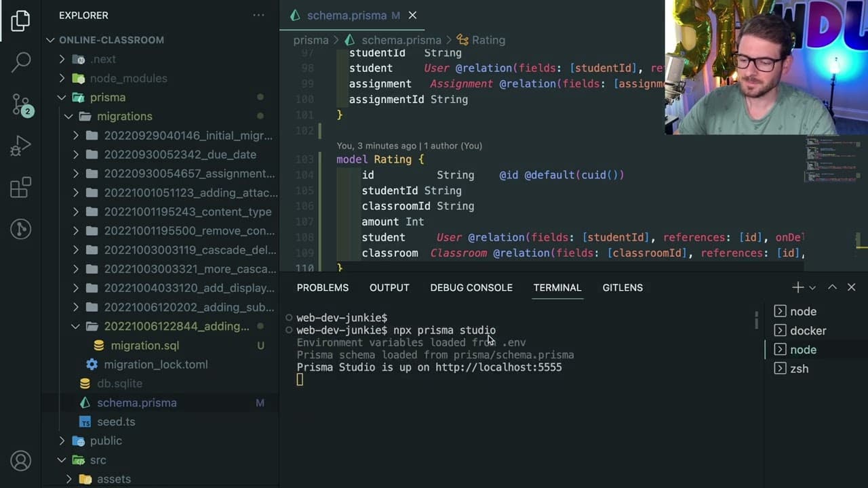
Task: Switch to the TERMINAL panel tab
Action: point(557,287)
